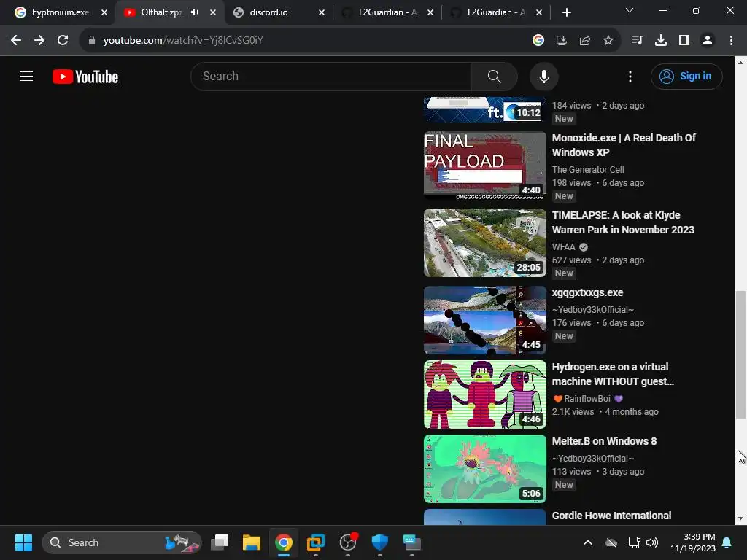This screenshot has width=747, height=560.
Task: Open the YouTube guide hamburger menu
Action: pyautogui.click(x=26, y=76)
